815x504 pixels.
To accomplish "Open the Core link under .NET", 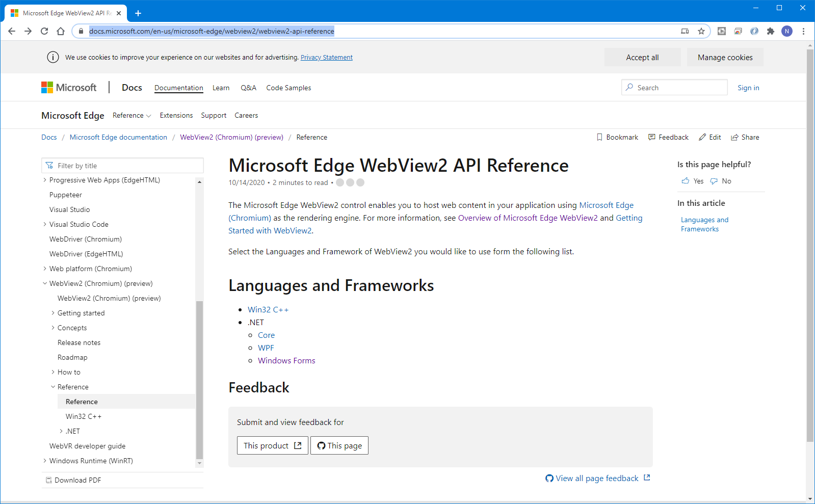I will pyautogui.click(x=266, y=335).
